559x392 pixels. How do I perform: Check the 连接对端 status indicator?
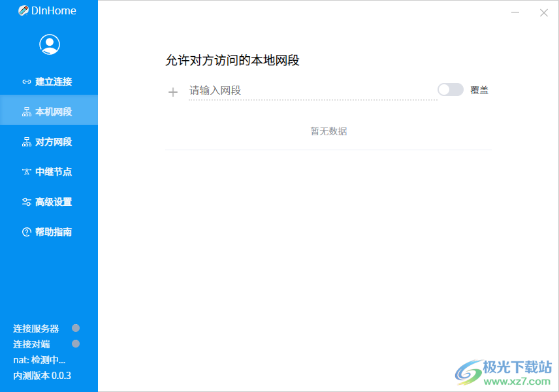coord(76,344)
